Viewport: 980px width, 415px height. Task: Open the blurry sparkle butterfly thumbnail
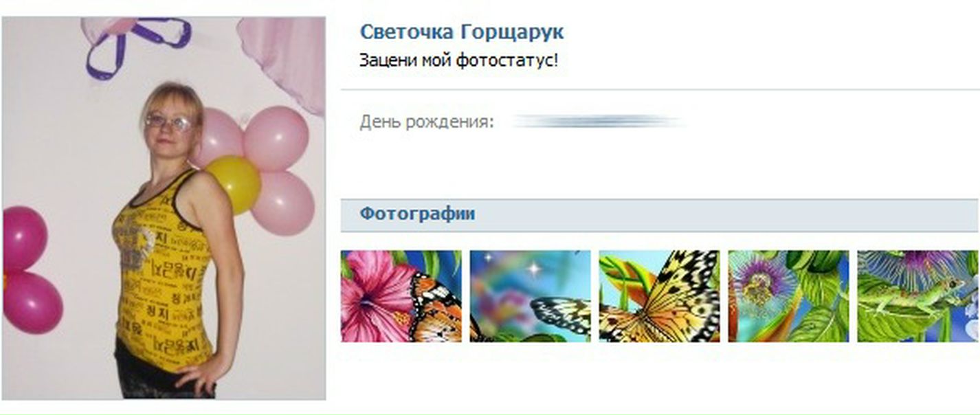click(530, 296)
